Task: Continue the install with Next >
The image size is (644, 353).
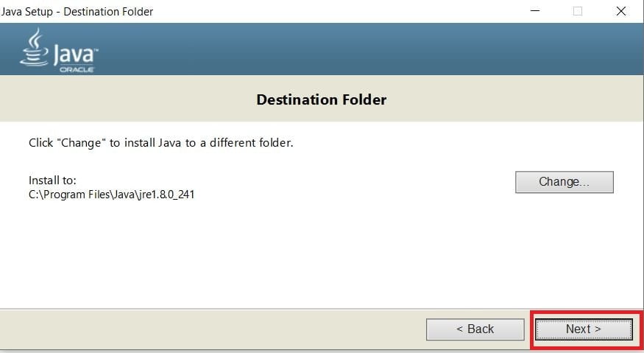Action: pos(584,329)
